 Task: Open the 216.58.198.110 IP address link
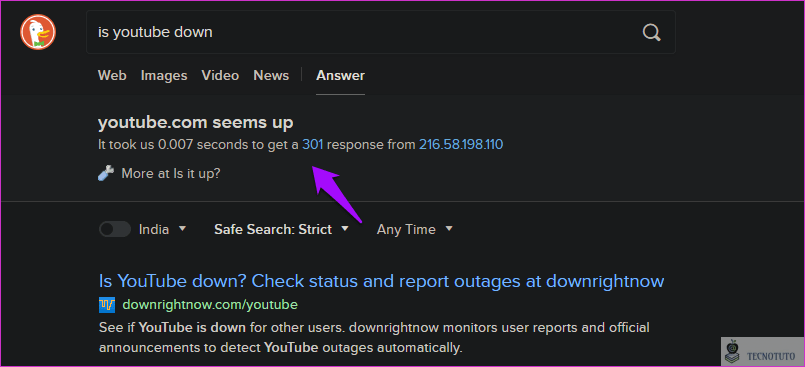pos(461,145)
